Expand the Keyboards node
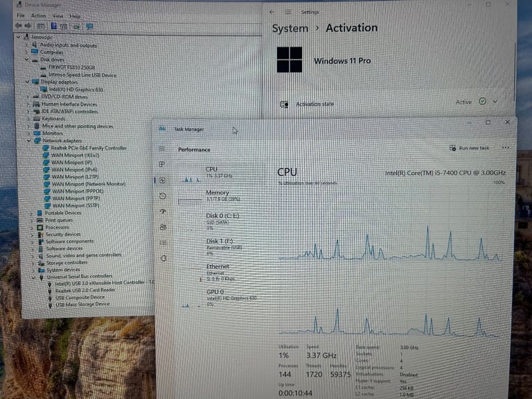The width and height of the screenshot is (532, 399). coord(28,118)
